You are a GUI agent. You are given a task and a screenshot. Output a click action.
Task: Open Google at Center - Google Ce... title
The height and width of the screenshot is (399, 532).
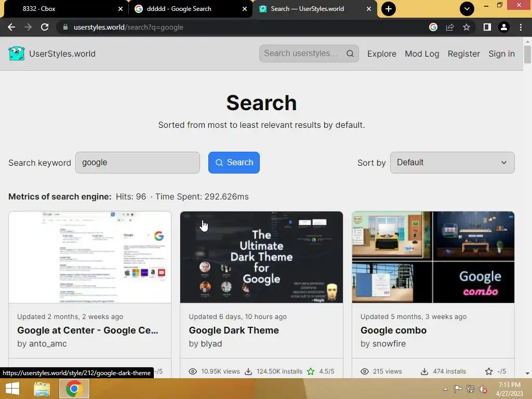(87, 330)
